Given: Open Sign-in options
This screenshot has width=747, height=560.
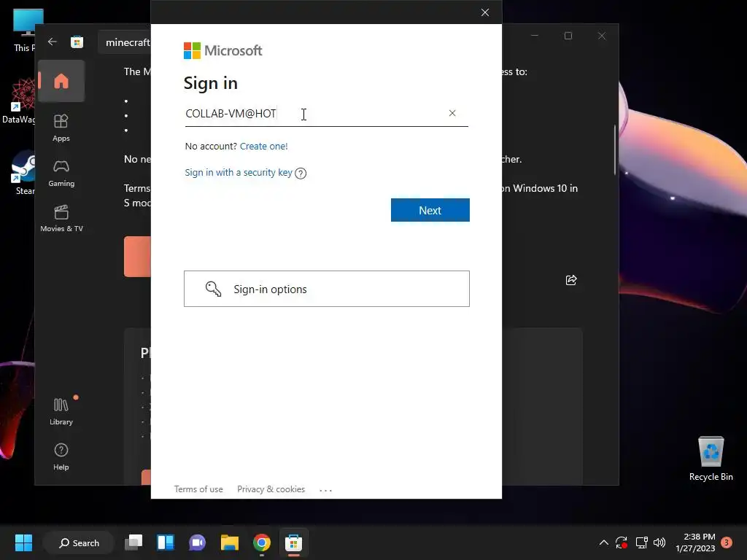Looking at the screenshot, I should point(326,289).
